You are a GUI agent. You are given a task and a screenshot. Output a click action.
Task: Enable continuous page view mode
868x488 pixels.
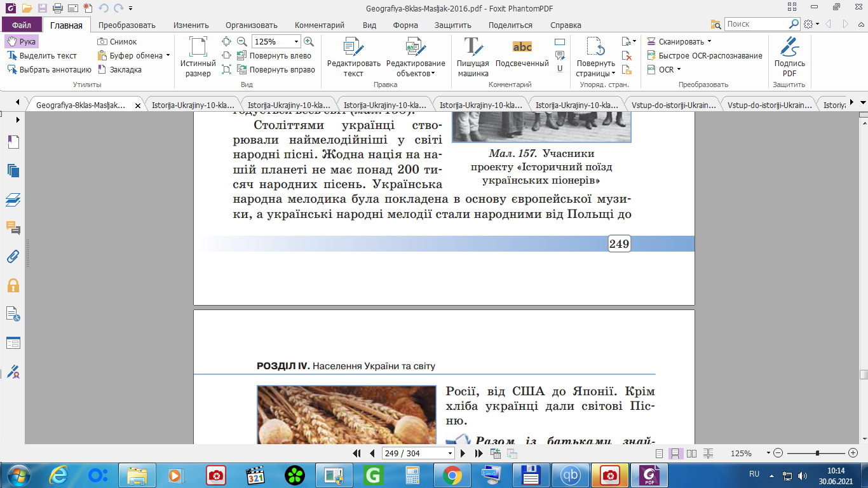[675, 454]
